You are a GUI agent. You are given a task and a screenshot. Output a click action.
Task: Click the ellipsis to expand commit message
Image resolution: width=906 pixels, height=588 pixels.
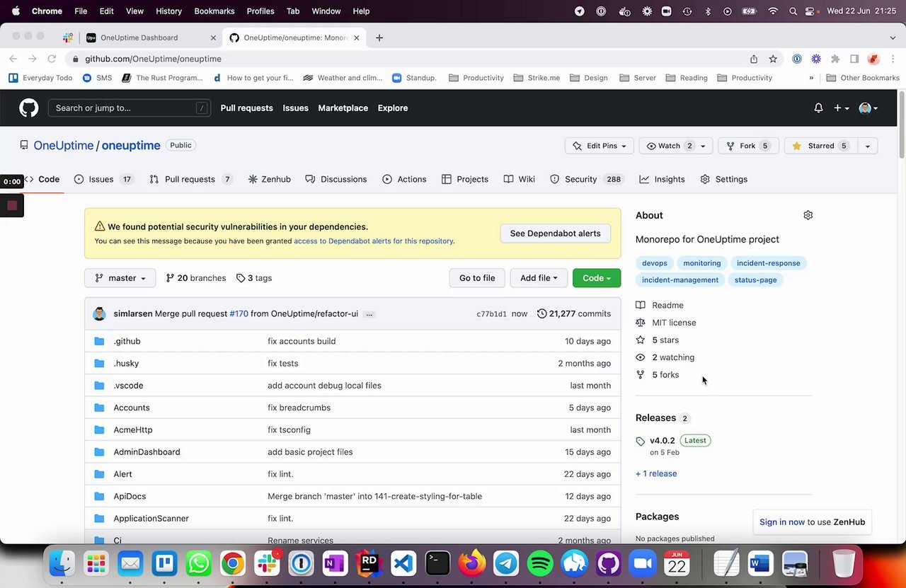pos(369,313)
